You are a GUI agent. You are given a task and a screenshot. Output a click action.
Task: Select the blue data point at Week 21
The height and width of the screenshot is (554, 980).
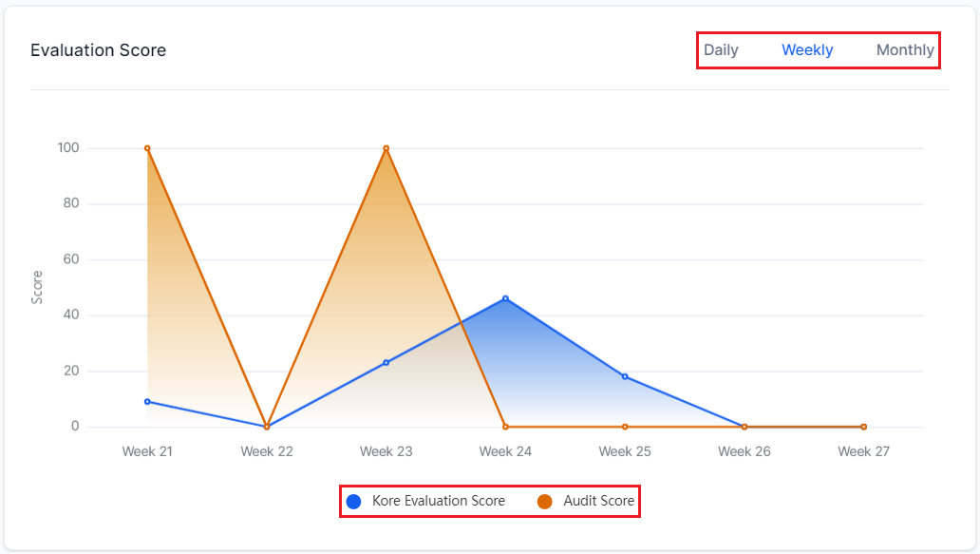147,401
